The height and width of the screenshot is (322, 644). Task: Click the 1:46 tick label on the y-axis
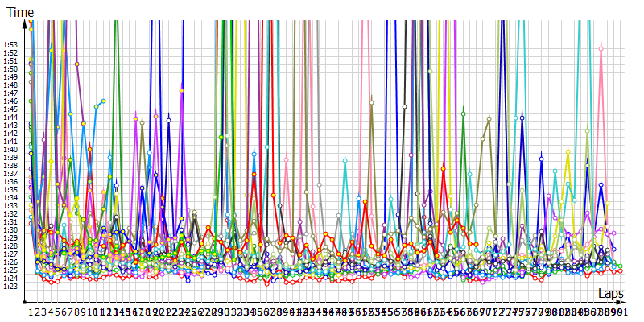pos(11,101)
